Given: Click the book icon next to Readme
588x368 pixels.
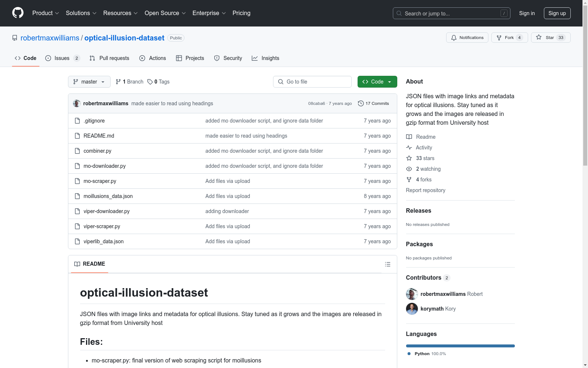Looking at the screenshot, I should coord(409,137).
